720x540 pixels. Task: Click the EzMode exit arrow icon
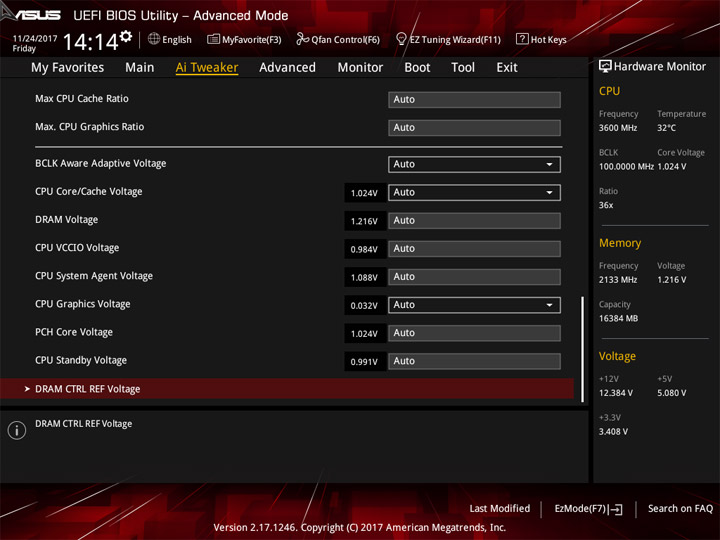point(615,509)
